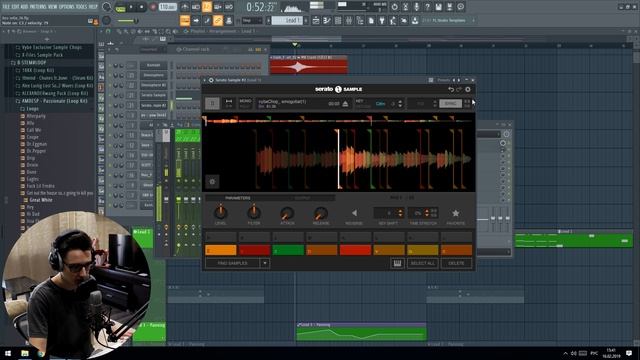Open the Windows Start menu
Screen dimensions: 640x360
pos(8,353)
